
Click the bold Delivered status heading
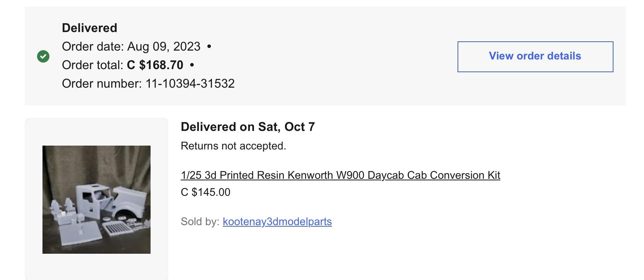(90, 28)
